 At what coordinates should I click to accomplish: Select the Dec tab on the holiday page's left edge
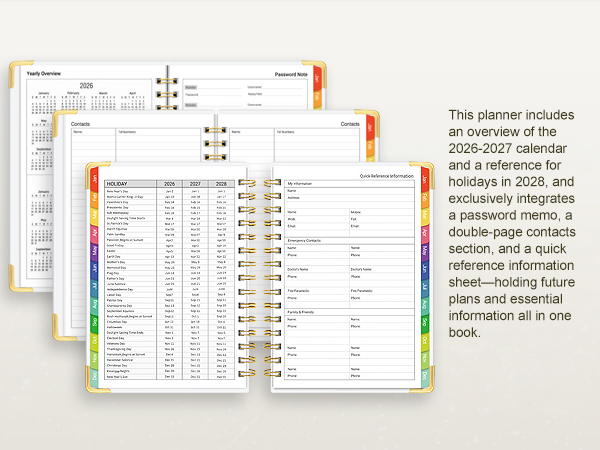point(94,377)
